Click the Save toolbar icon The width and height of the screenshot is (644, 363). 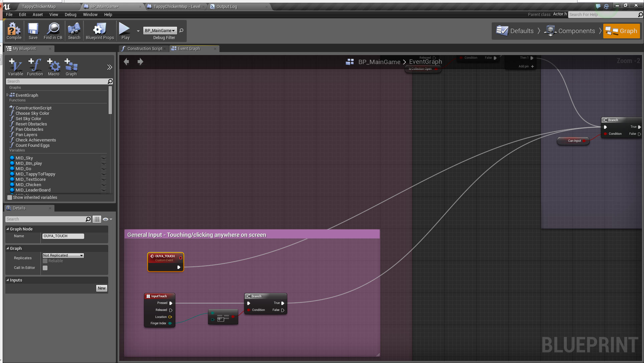click(33, 30)
